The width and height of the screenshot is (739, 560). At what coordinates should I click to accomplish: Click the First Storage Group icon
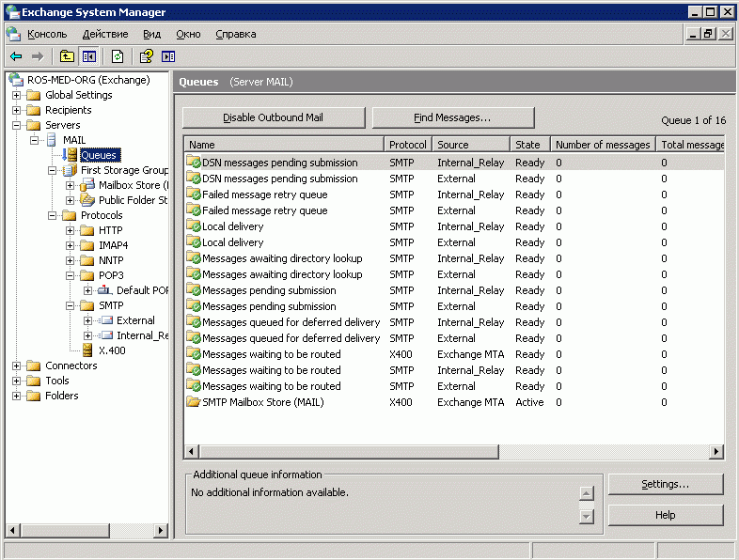point(70,170)
